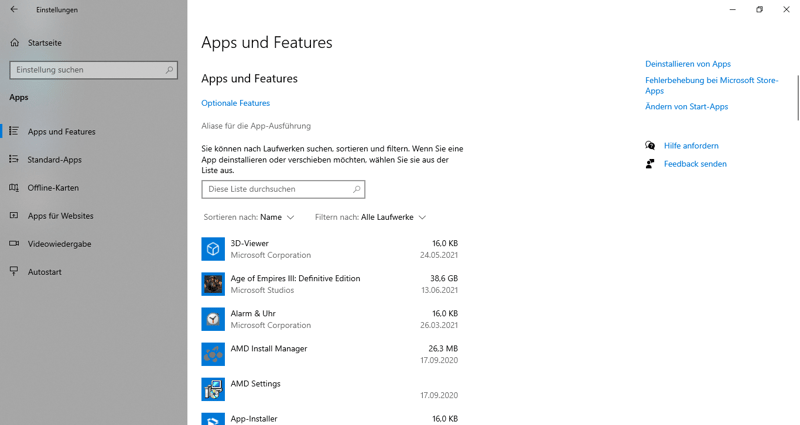Select AMD Settings entry text
The image size is (800, 425).
(255, 384)
